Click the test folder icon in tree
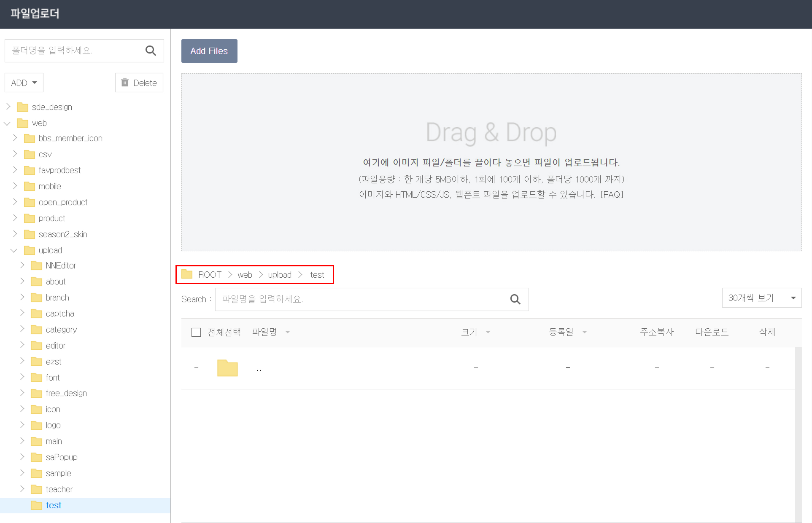The image size is (812, 523). coord(37,505)
